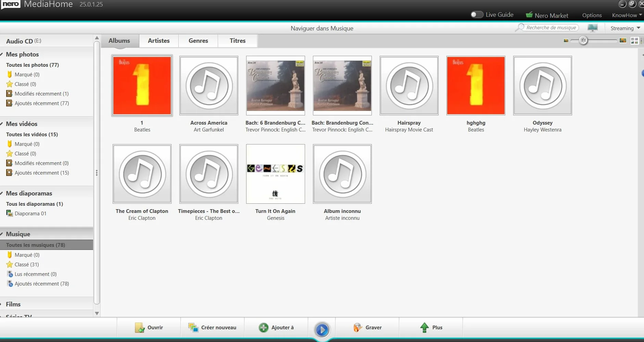
Task: Click the Lus récemment (0) music icon
Action: 10,274
